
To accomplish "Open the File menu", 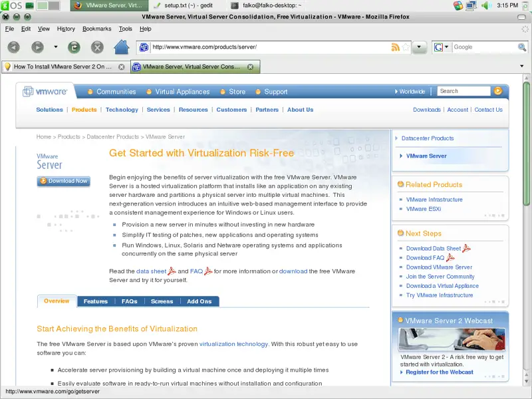I will point(9,29).
